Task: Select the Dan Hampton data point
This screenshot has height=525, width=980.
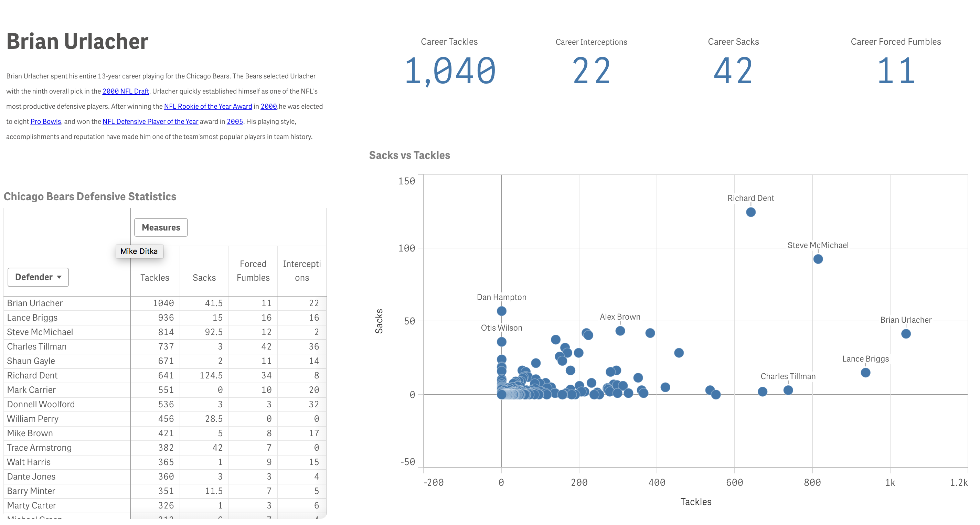Action: (x=501, y=311)
